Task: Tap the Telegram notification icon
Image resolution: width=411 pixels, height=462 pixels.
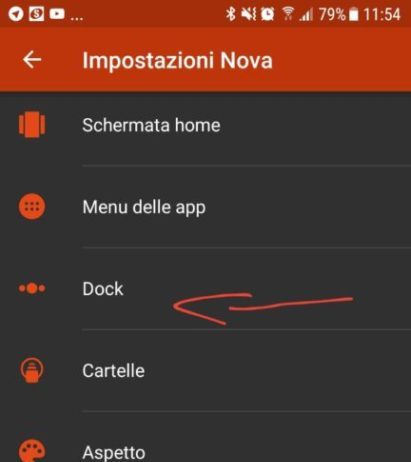Action: (15, 14)
